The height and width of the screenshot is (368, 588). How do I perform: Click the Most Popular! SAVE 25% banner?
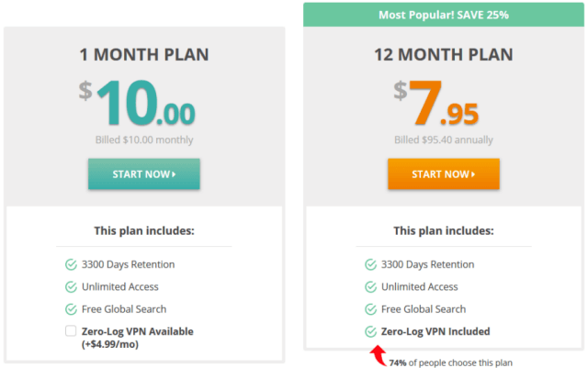[x=444, y=15]
